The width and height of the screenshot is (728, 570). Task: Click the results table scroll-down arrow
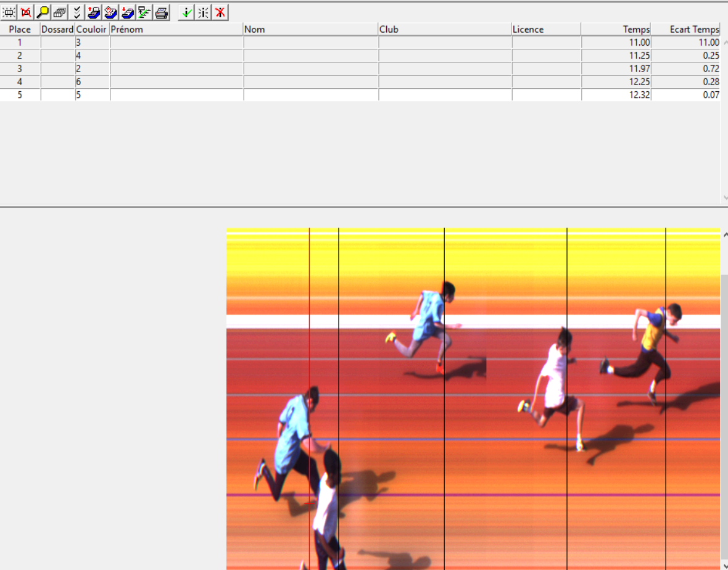point(725,197)
